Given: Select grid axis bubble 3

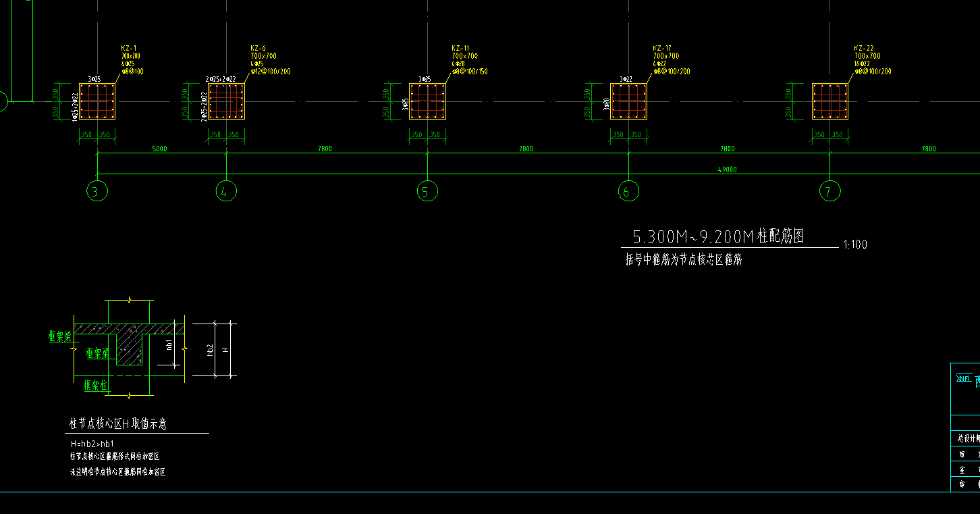Looking at the screenshot, I should [x=97, y=192].
